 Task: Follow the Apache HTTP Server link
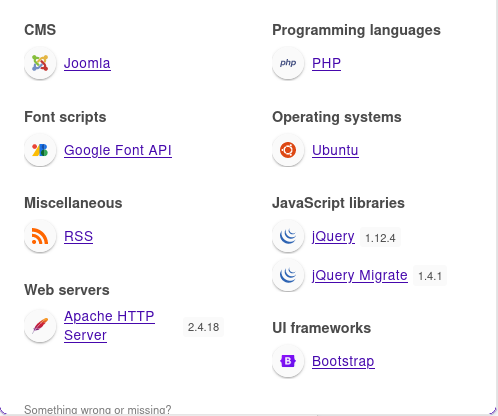pos(109,326)
